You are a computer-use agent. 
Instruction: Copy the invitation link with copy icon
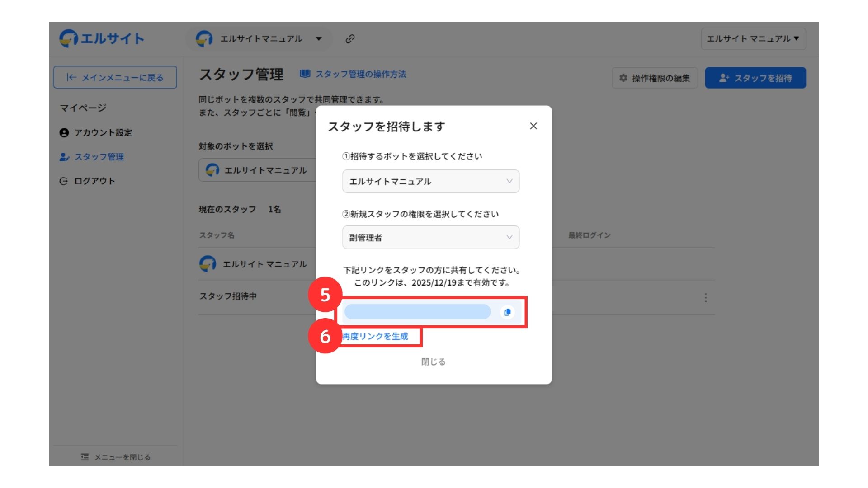pos(507,312)
